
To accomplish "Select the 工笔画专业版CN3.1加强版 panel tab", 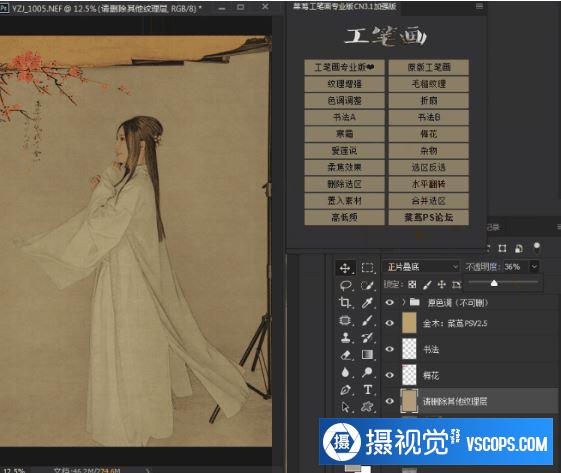I will coord(345,6).
